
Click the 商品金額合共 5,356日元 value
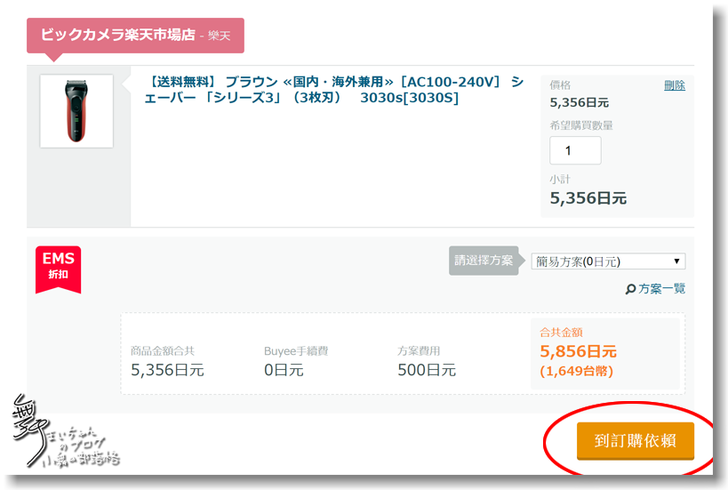(167, 370)
